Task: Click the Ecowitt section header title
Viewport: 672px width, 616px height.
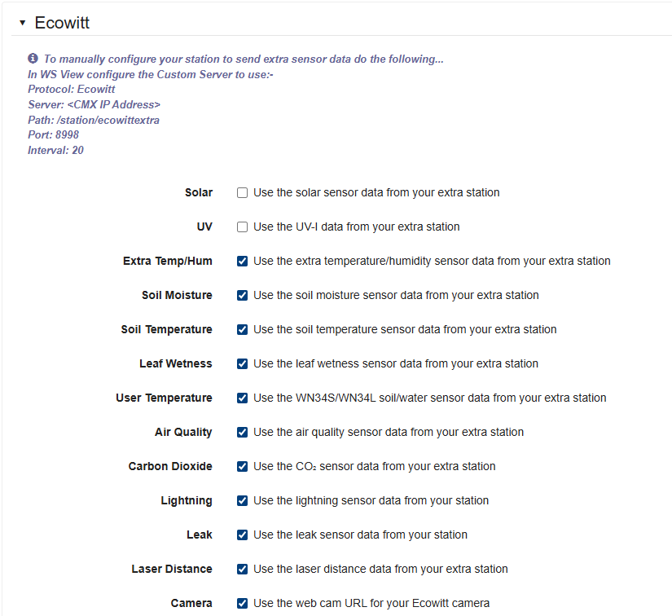Action: tap(62, 23)
